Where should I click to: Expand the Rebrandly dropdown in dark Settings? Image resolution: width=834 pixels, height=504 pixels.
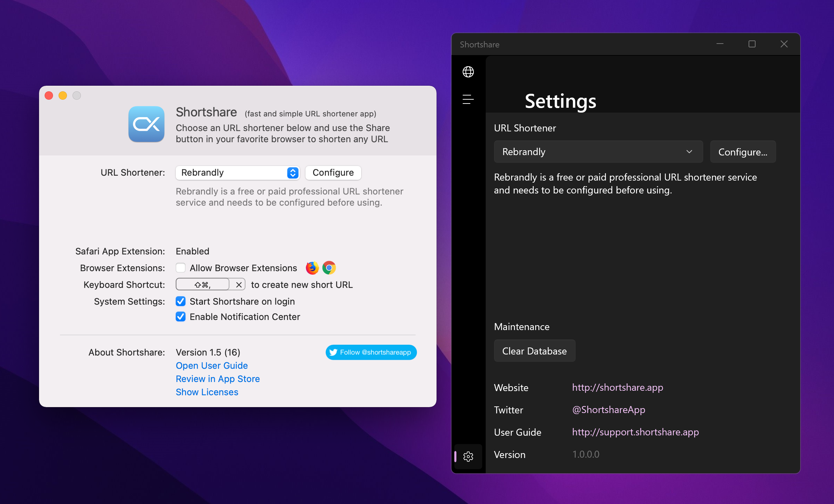[x=598, y=152]
